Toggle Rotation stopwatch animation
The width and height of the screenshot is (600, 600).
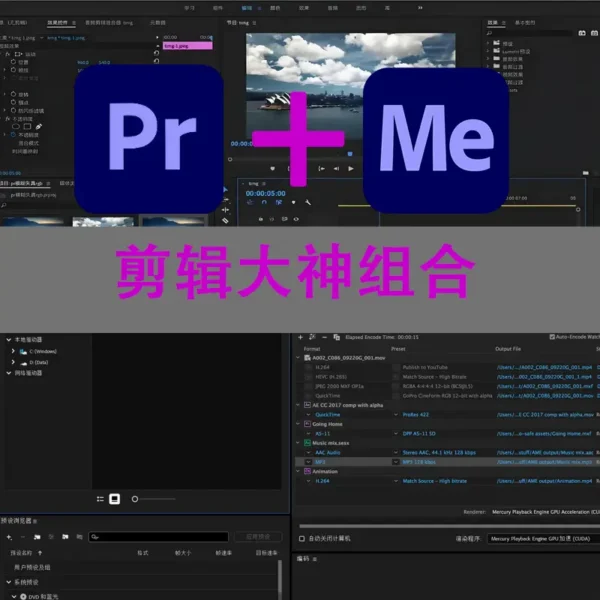13,94
